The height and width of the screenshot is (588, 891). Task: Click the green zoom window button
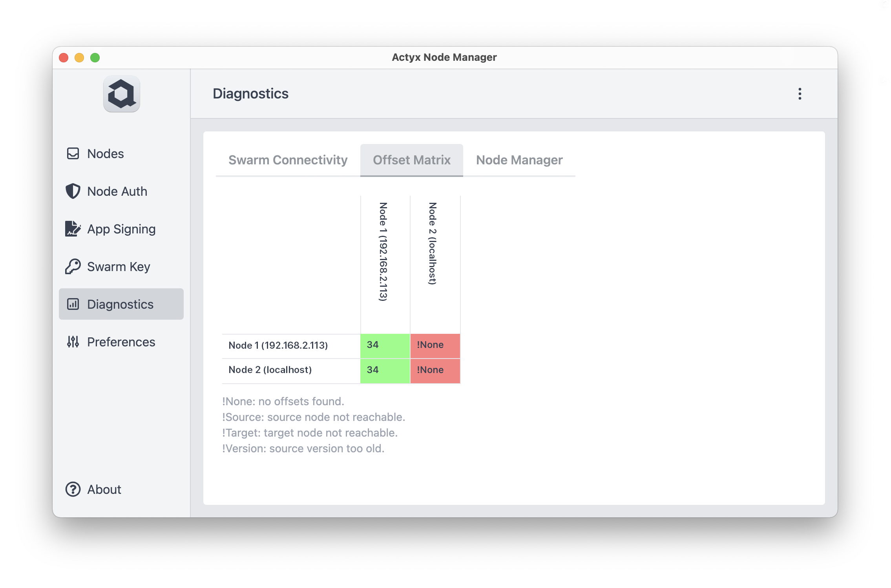[x=95, y=58]
